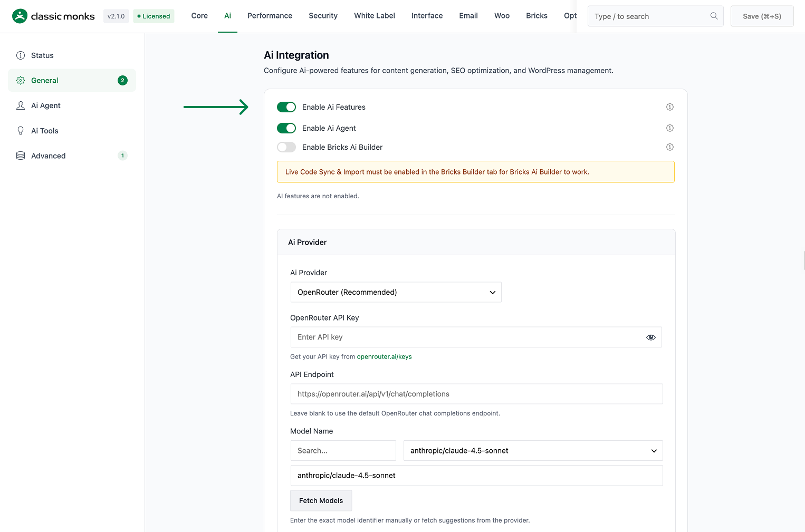Click the Ai Tools lightbulb icon

coord(21,131)
